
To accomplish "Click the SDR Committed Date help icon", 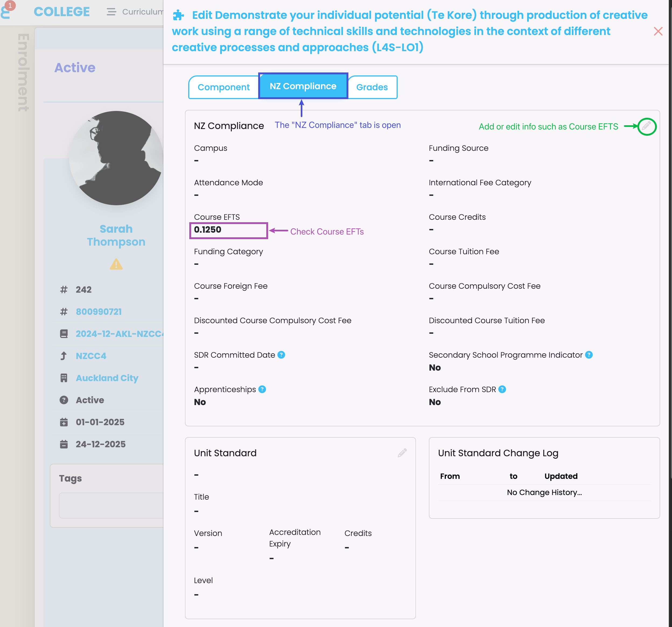I will coord(281,355).
